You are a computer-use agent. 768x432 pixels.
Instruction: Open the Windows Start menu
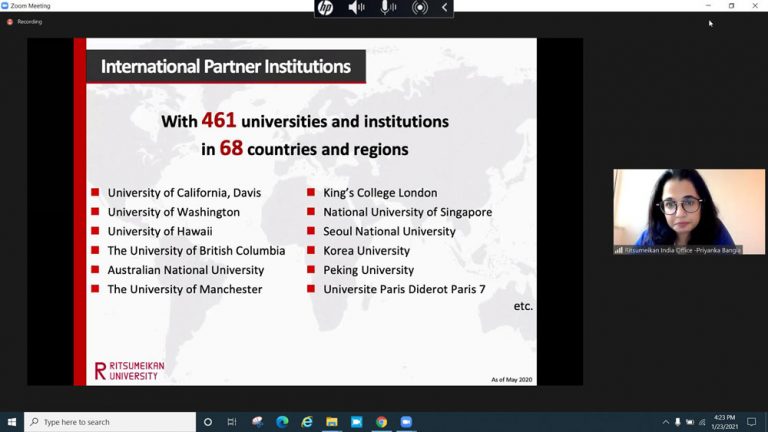12,422
